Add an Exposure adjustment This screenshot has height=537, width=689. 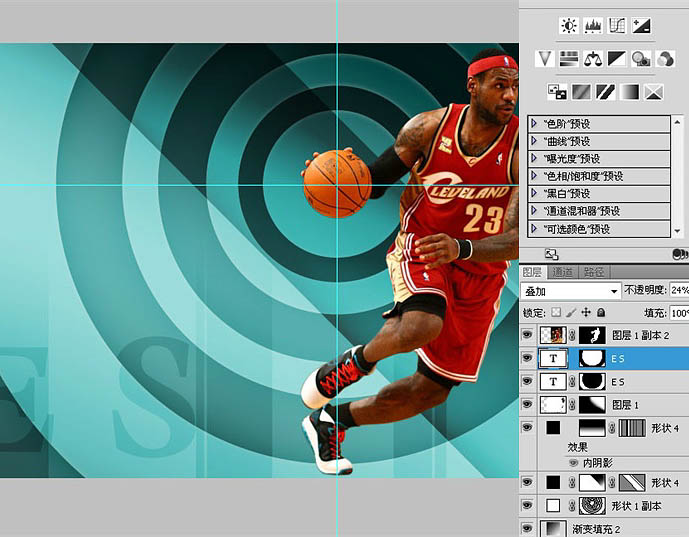[641, 25]
